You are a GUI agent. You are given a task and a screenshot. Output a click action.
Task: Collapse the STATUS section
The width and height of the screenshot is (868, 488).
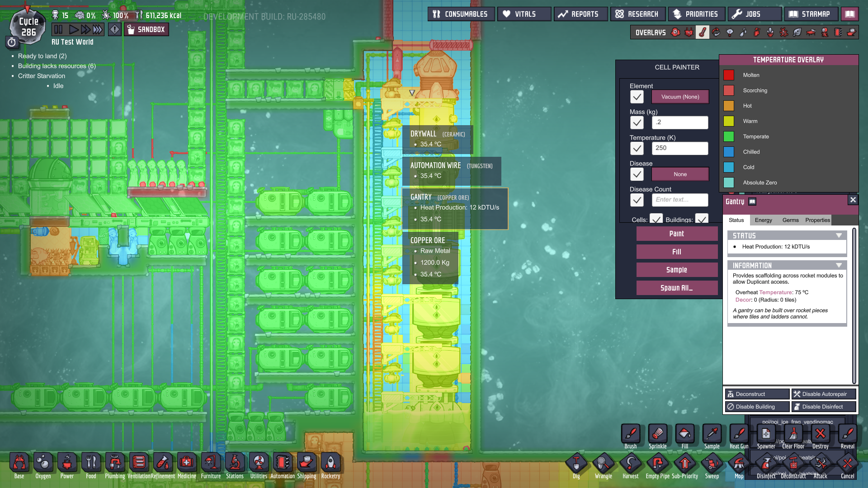[839, 235]
